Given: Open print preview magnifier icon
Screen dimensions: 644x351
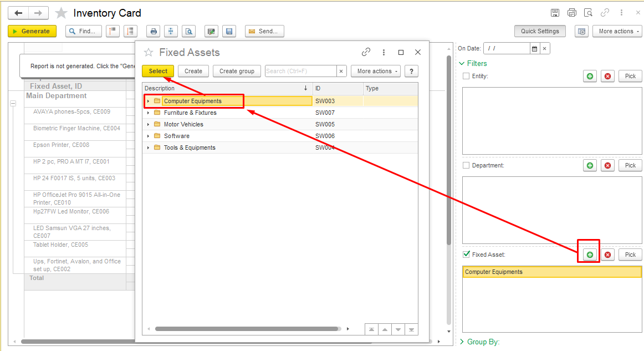Looking at the screenshot, I should 189,32.
